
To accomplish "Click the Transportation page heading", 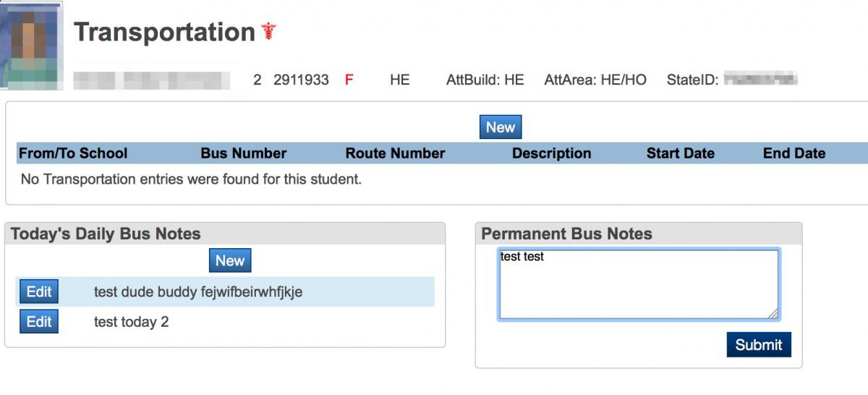I will [x=164, y=32].
